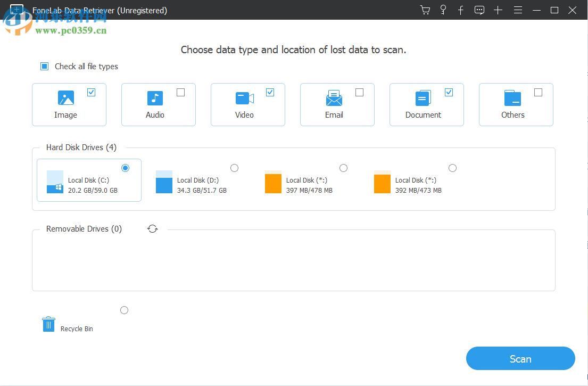The height and width of the screenshot is (386, 588).
Task: Choose the Recycle Bin radio button
Action: point(124,310)
